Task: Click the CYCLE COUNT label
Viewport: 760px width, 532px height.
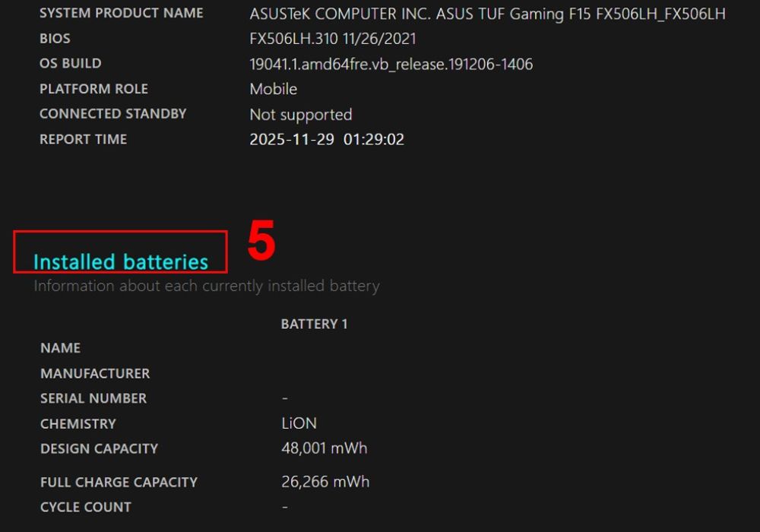Action: pyautogui.click(x=86, y=507)
